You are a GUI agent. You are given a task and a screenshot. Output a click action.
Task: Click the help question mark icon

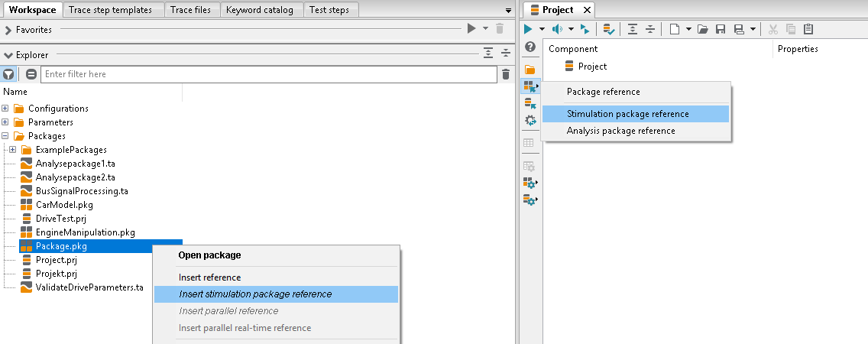[x=530, y=47]
